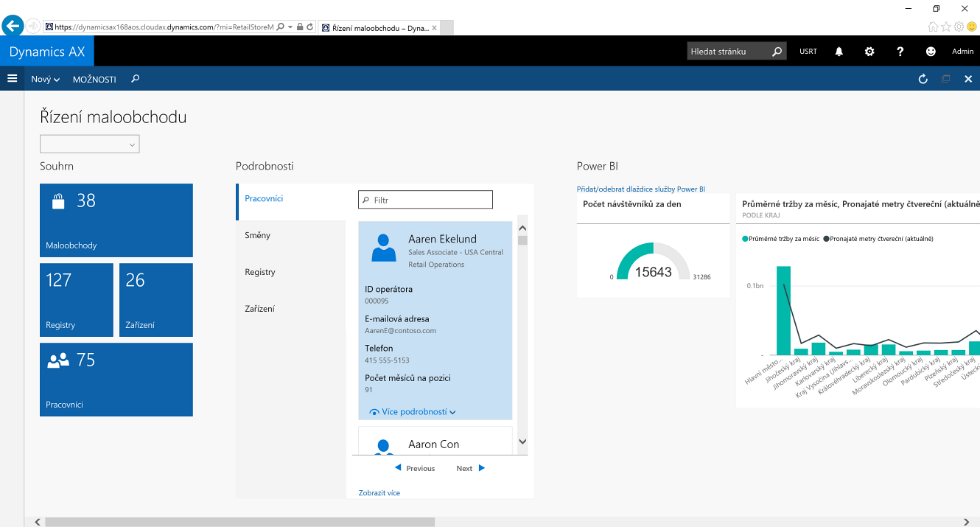Click email address AarenE@contoso.com

click(x=400, y=331)
